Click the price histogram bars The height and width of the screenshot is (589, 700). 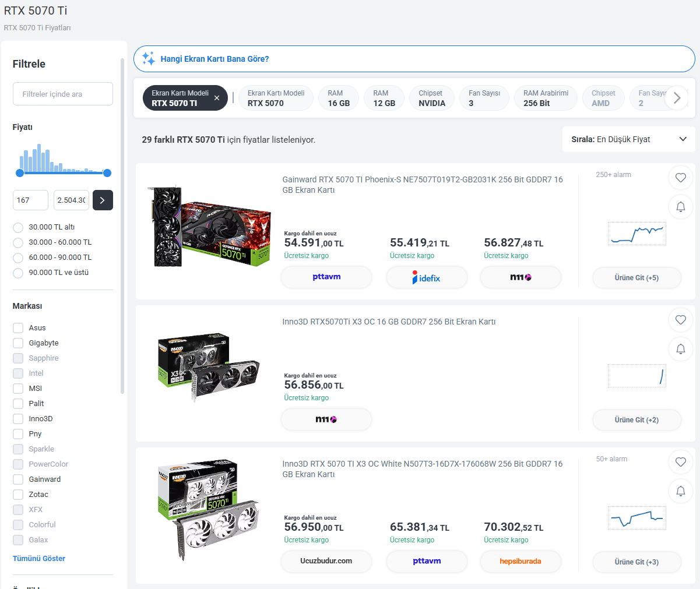click(64, 158)
